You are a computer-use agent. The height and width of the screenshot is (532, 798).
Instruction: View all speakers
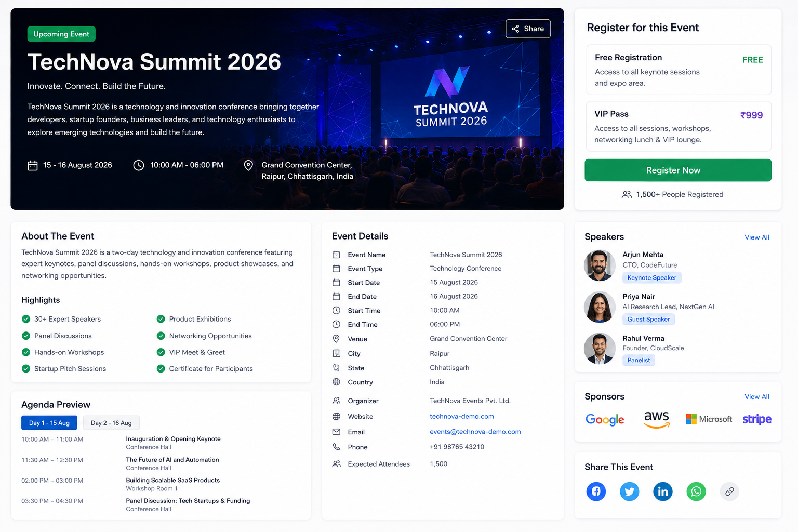[757, 237]
